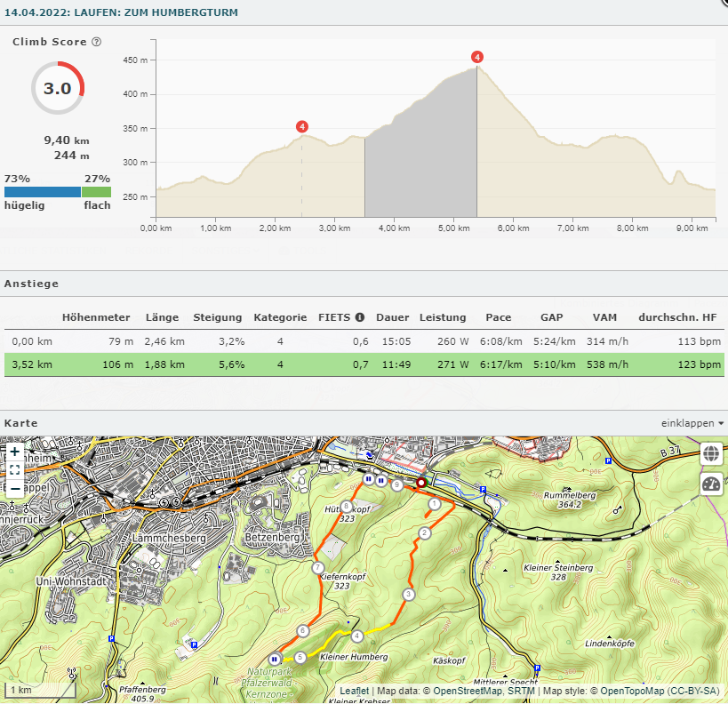This screenshot has width=728, height=704.
Task: Collapse the Karte section via einklappen
Action: point(692,423)
